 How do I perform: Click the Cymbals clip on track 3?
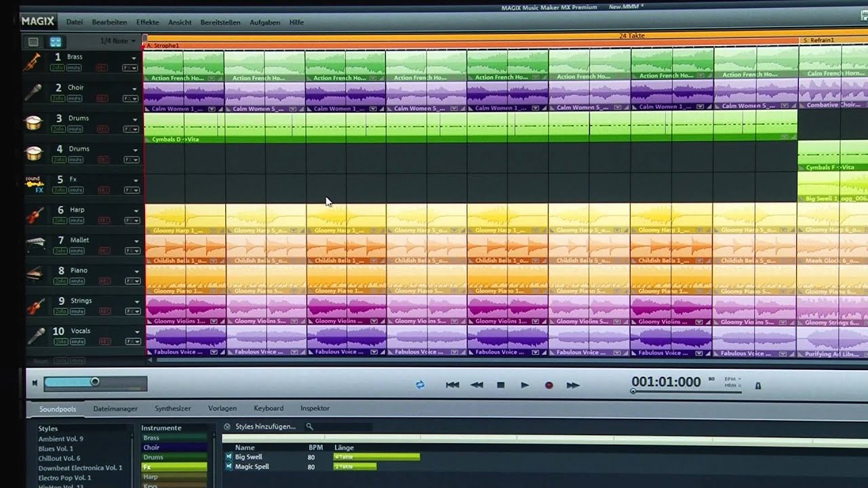tap(470, 127)
